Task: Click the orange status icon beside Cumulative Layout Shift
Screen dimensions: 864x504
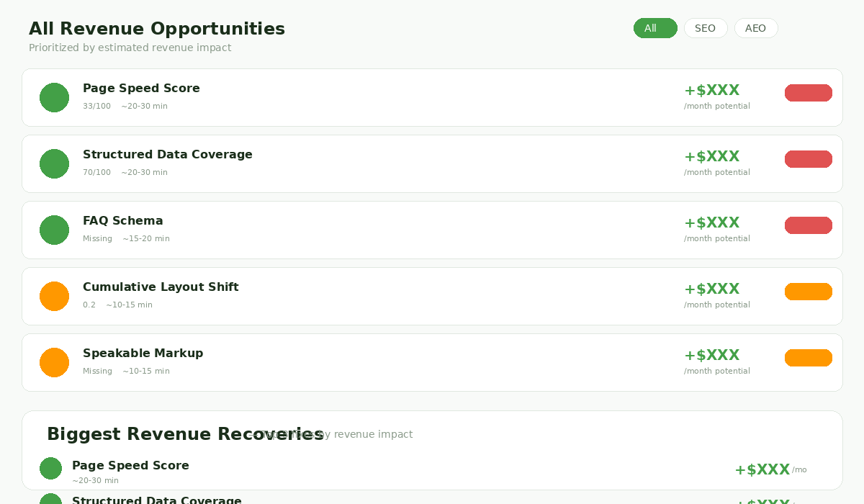Action: pyautogui.click(x=54, y=296)
